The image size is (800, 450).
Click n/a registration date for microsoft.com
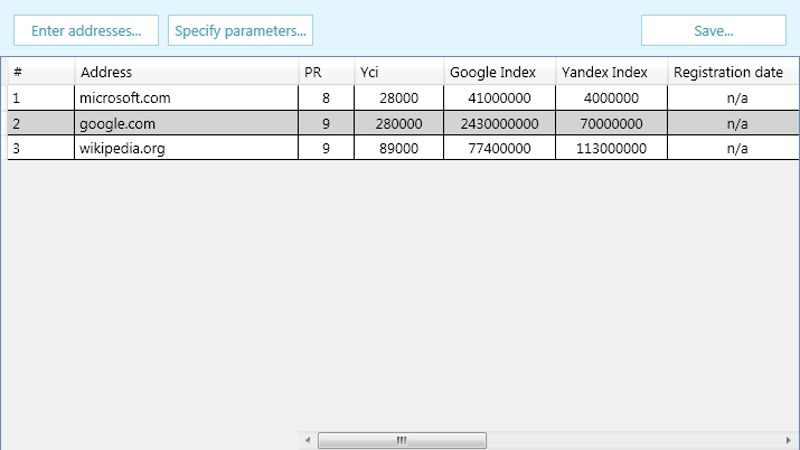pos(734,98)
